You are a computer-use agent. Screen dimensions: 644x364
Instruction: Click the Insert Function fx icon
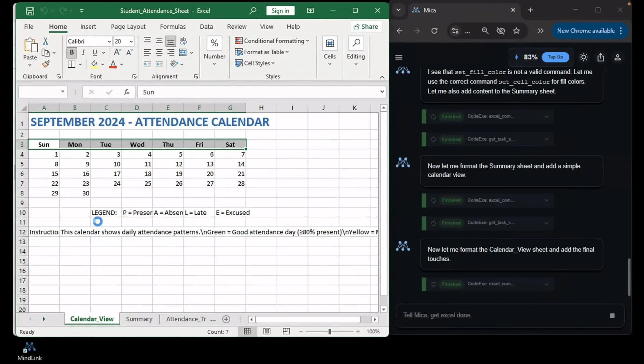pyautogui.click(x=127, y=92)
